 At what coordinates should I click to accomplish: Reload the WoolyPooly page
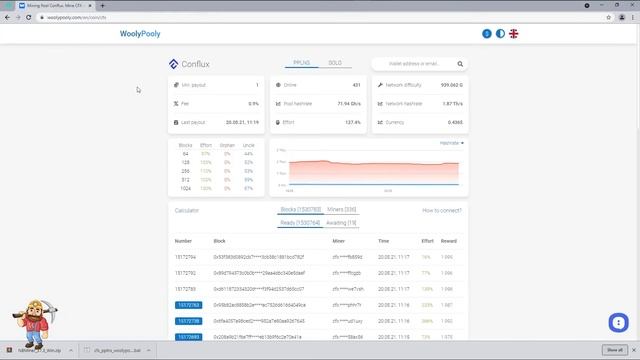click(29, 18)
